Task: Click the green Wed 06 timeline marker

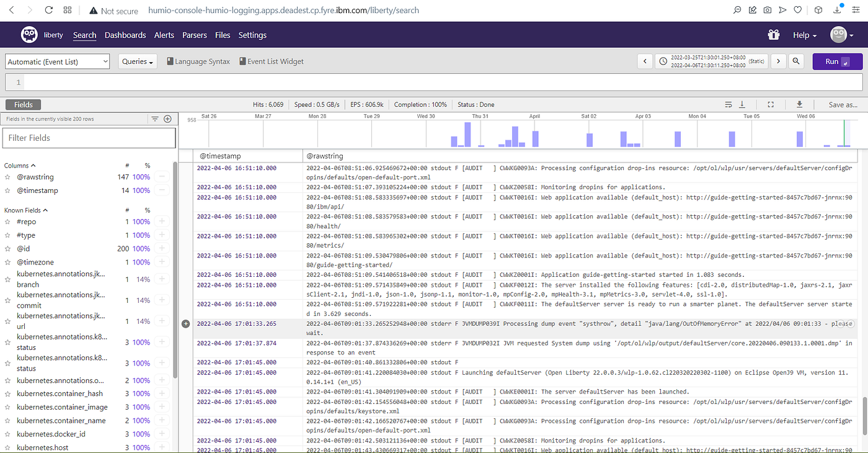Action: pyautogui.click(x=843, y=133)
